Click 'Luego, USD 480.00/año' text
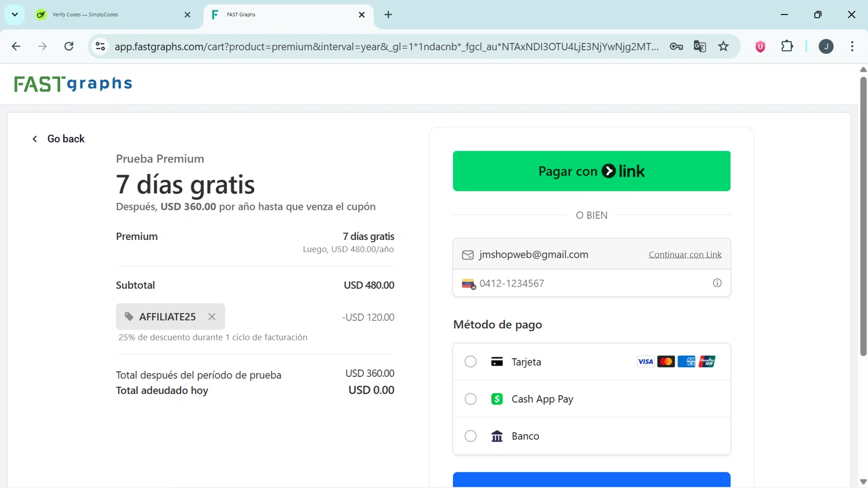868x488 pixels. pos(348,249)
